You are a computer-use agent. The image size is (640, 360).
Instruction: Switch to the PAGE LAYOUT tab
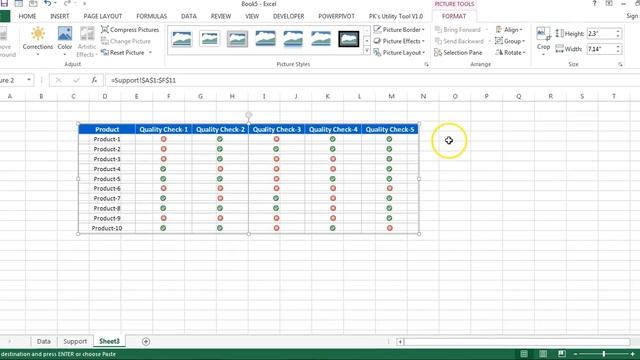(102, 16)
